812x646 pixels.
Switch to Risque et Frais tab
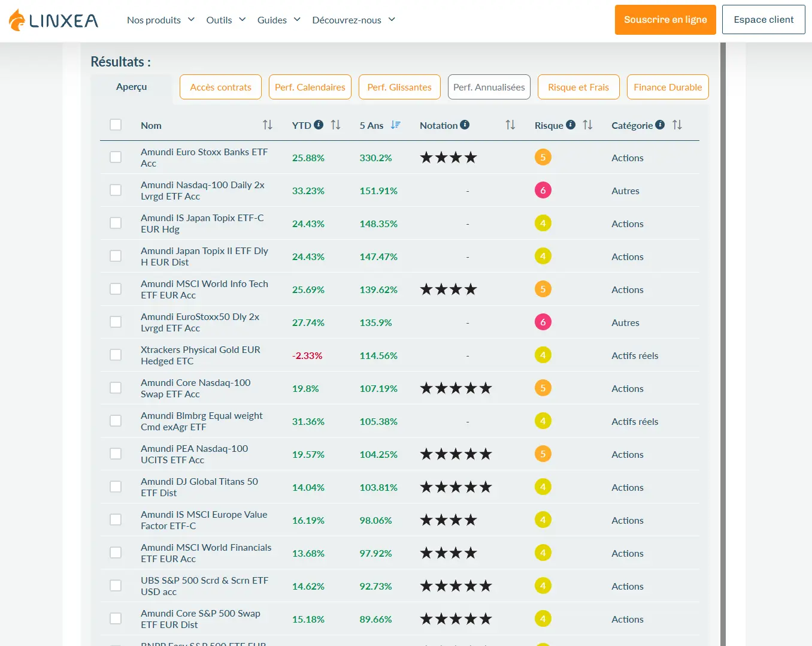pos(578,87)
